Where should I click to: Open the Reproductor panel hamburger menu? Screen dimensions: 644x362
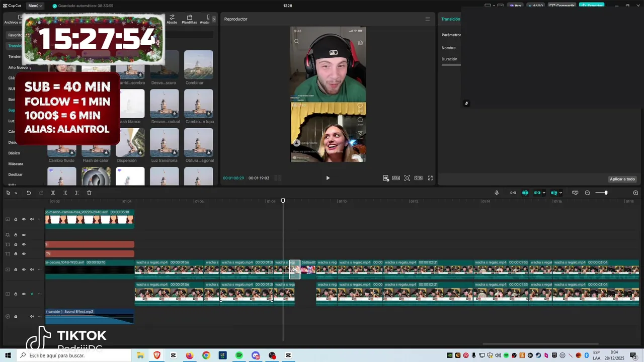pyautogui.click(x=428, y=19)
